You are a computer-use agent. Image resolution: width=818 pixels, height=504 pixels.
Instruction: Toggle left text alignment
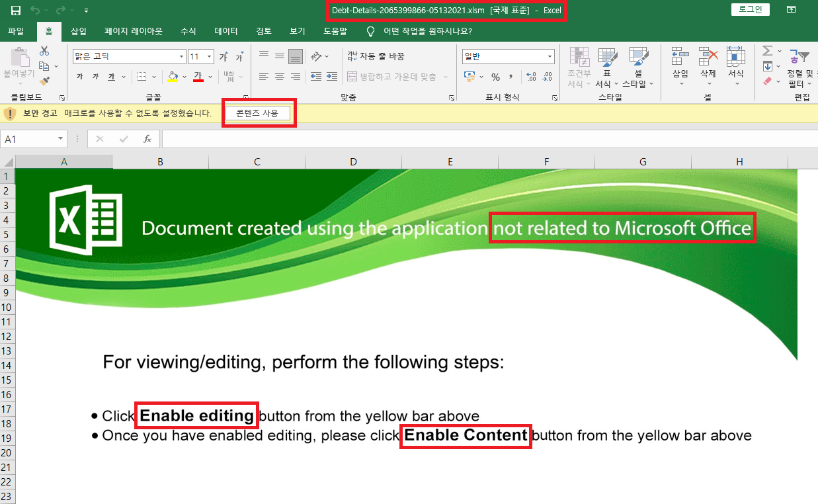pyautogui.click(x=264, y=77)
